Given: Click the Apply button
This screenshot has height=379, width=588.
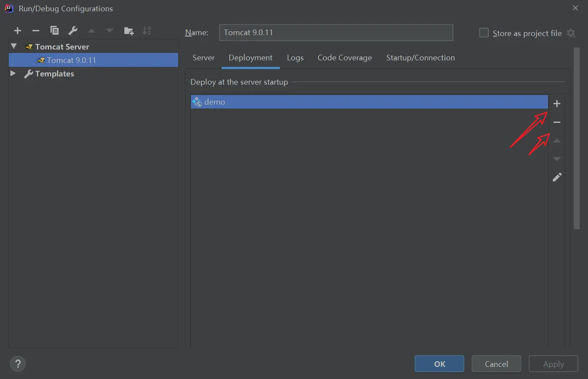Looking at the screenshot, I should pos(553,364).
